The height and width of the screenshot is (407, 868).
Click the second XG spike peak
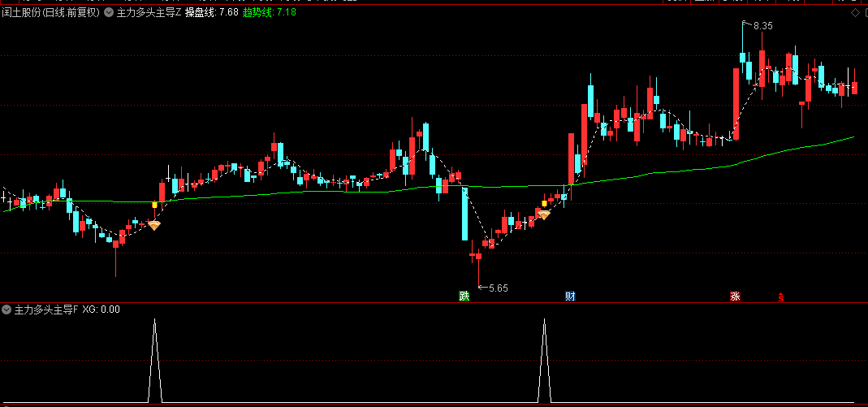point(545,320)
